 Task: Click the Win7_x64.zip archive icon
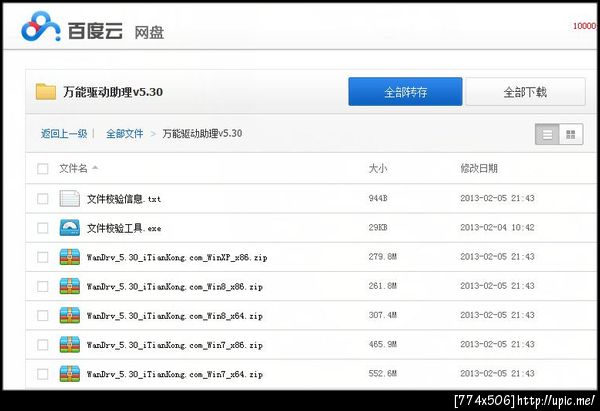pos(70,373)
